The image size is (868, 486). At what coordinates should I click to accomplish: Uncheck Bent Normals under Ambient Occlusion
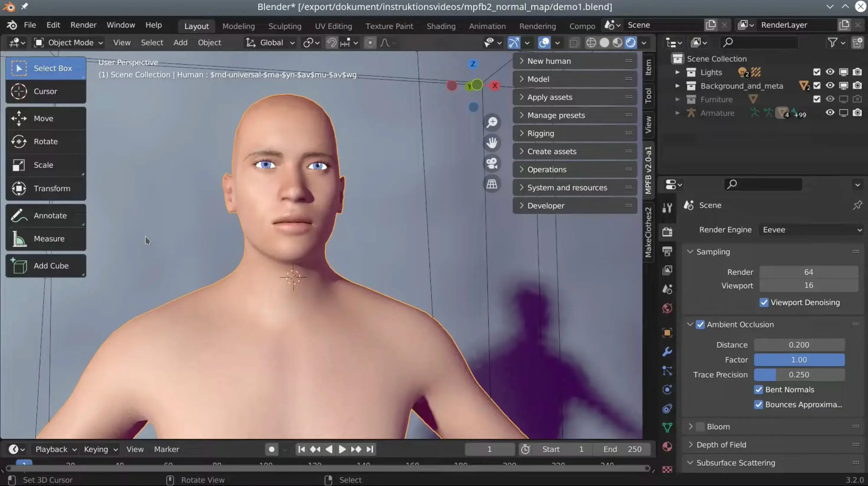click(x=758, y=390)
